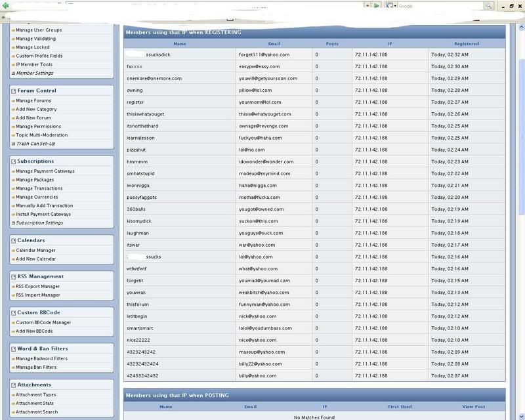Open Manage Packages

pos(35,180)
